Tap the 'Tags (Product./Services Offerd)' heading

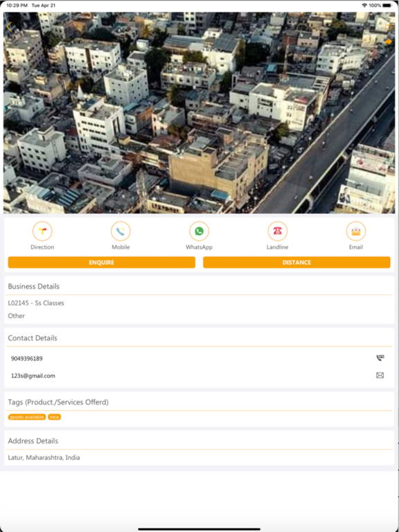(58, 402)
